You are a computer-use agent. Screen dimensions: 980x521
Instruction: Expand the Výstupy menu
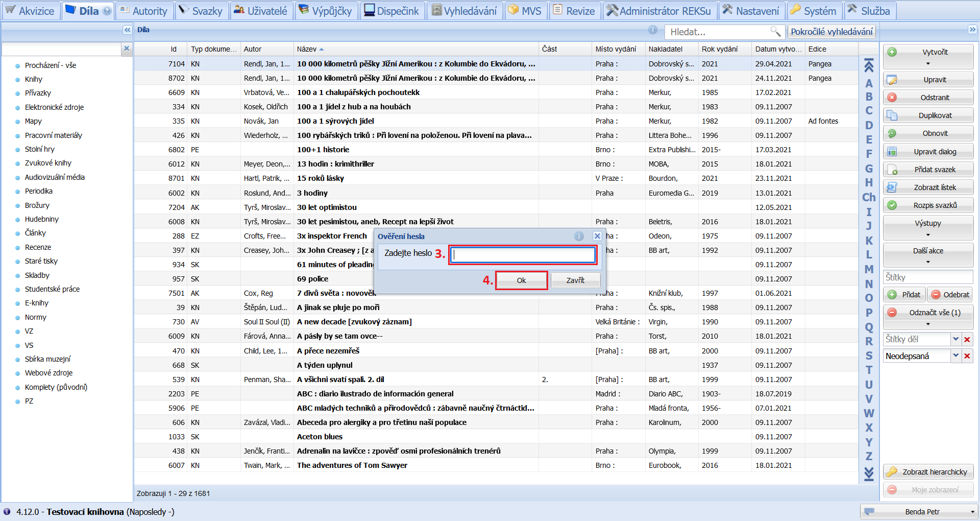pos(928,228)
